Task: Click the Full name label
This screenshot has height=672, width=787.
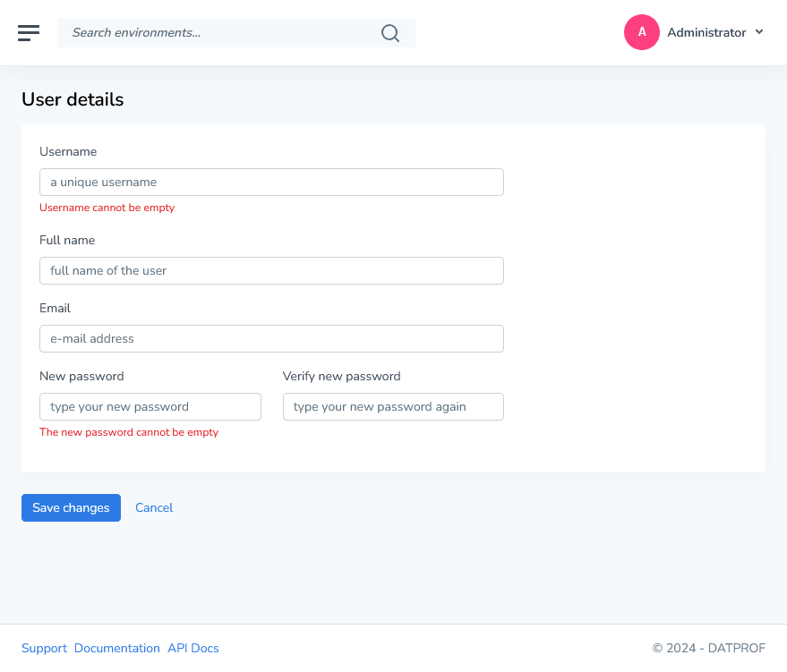Action: (x=67, y=241)
